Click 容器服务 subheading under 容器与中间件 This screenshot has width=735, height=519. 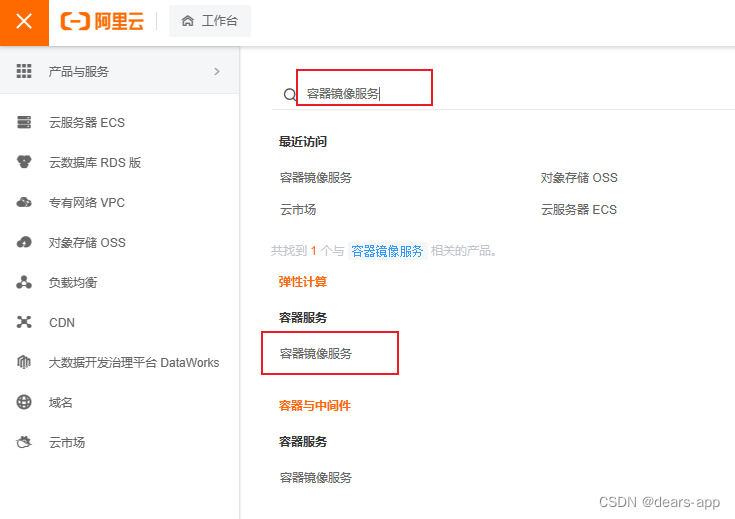(303, 442)
